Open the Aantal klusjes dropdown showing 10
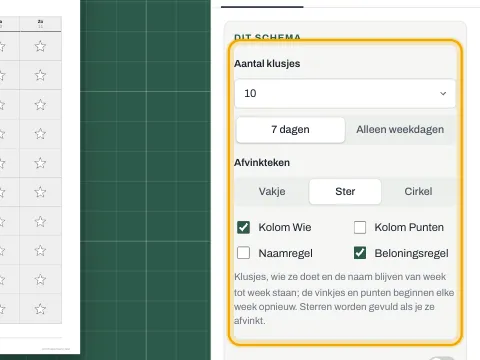Screen dimensions: 480x360 (x=345, y=93)
